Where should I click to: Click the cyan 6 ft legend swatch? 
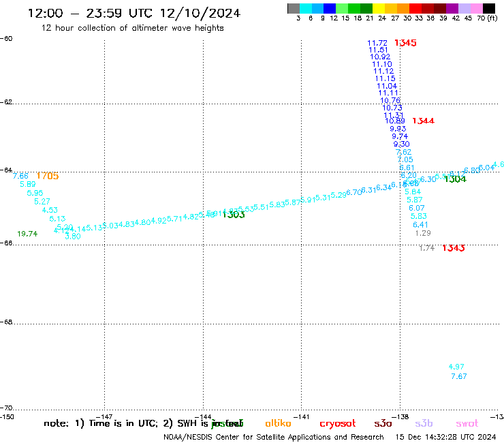[305, 8]
